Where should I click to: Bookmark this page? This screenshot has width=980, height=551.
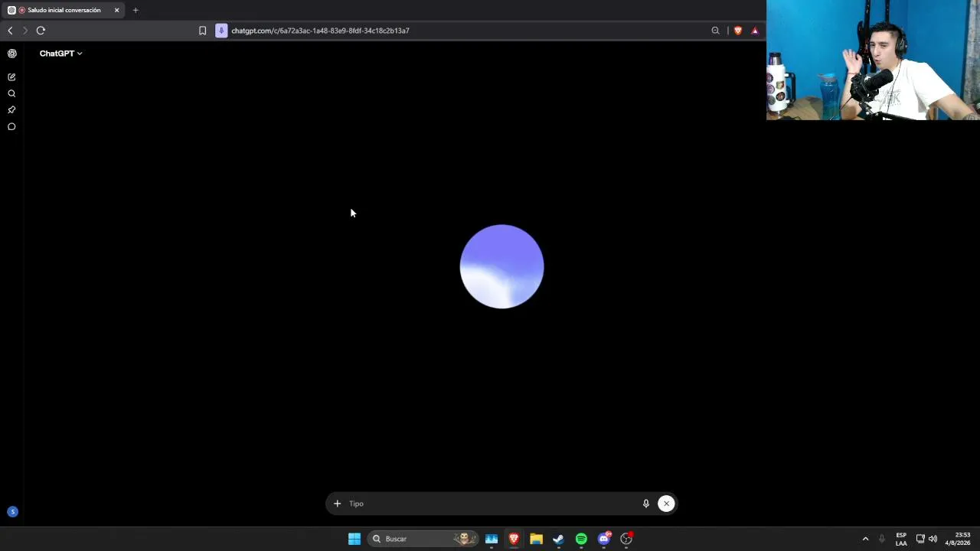pyautogui.click(x=202, y=31)
